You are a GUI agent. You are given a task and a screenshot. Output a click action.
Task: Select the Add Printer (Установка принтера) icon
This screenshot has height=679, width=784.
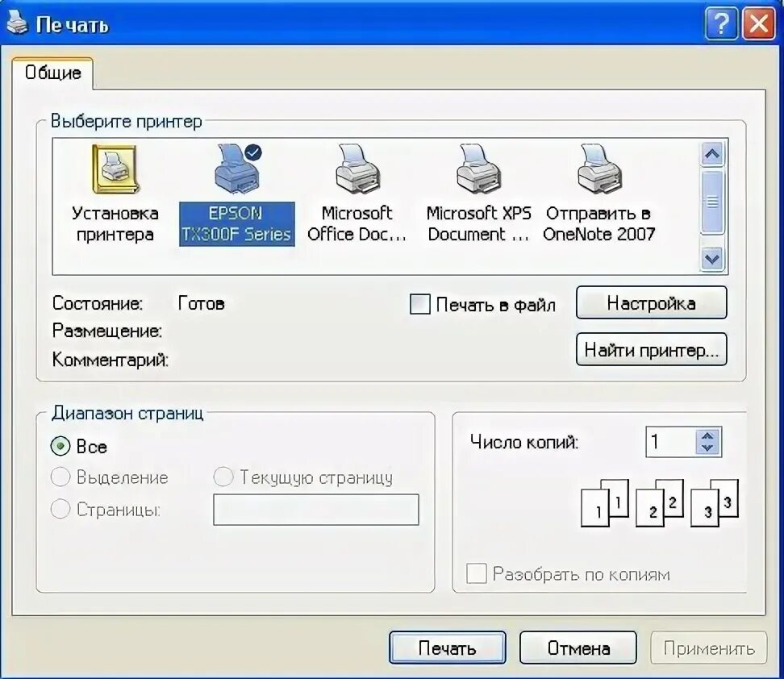115,170
